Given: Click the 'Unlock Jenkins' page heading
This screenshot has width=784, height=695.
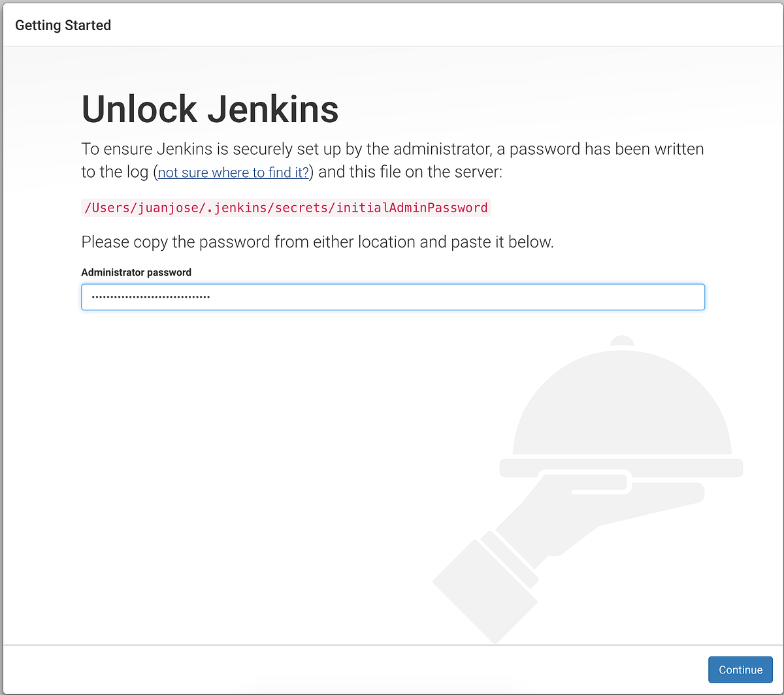Looking at the screenshot, I should point(209,109).
